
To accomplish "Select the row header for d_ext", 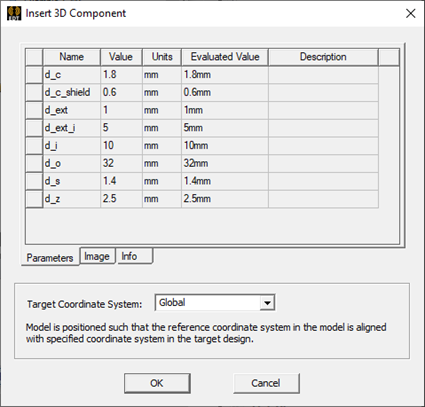I will 34,110.
